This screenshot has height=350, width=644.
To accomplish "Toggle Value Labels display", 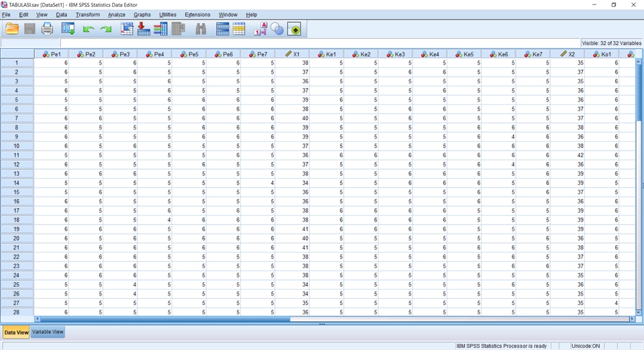I will coord(260,29).
